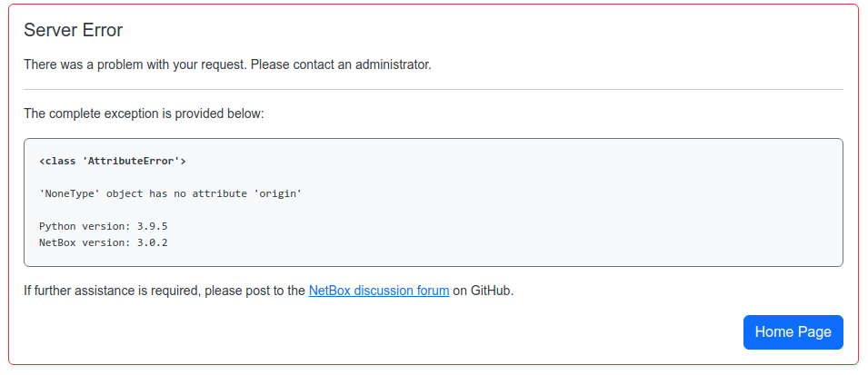Open the NetBox discussion forum link

[x=379, y=291]
